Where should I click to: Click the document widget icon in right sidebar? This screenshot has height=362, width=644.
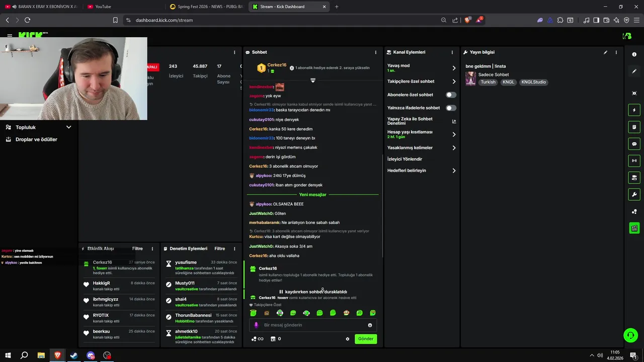634,127
